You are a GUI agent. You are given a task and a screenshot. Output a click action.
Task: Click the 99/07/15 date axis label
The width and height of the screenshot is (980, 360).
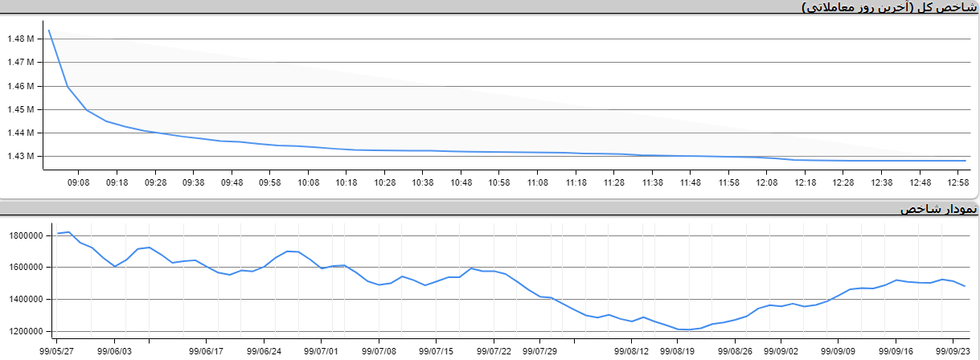(435, 351)
